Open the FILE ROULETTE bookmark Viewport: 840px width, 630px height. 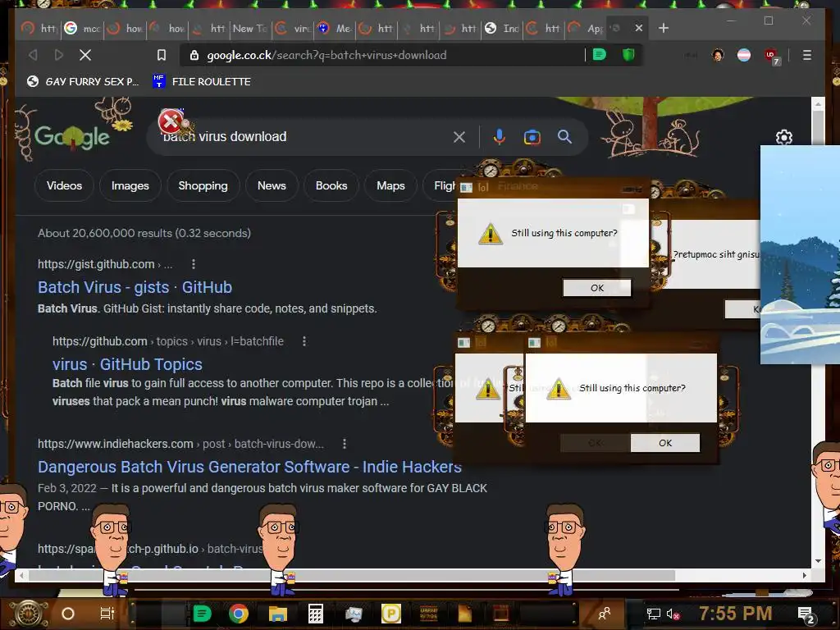[202, 82]
